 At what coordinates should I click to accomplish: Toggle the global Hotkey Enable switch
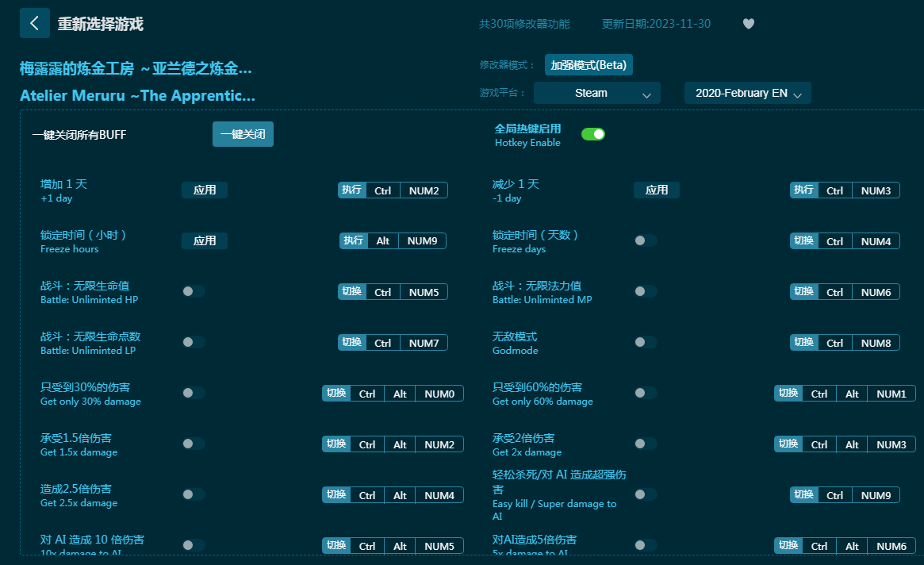[592, 134]
